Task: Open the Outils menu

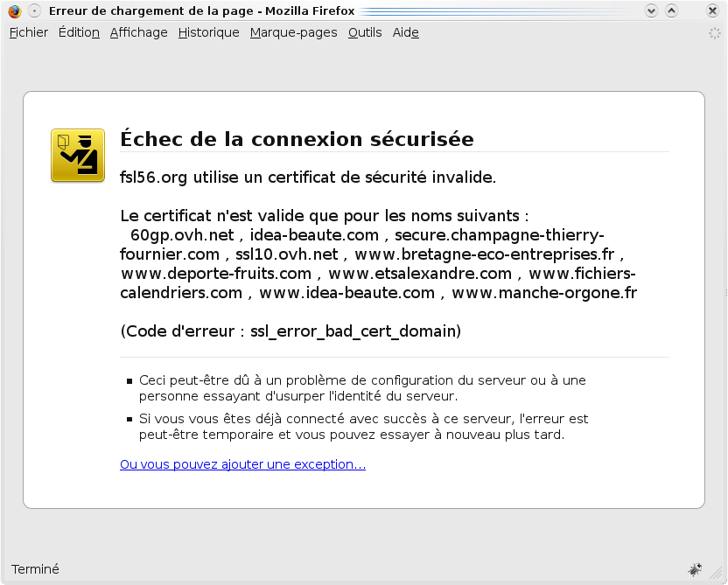Action: 365,32
